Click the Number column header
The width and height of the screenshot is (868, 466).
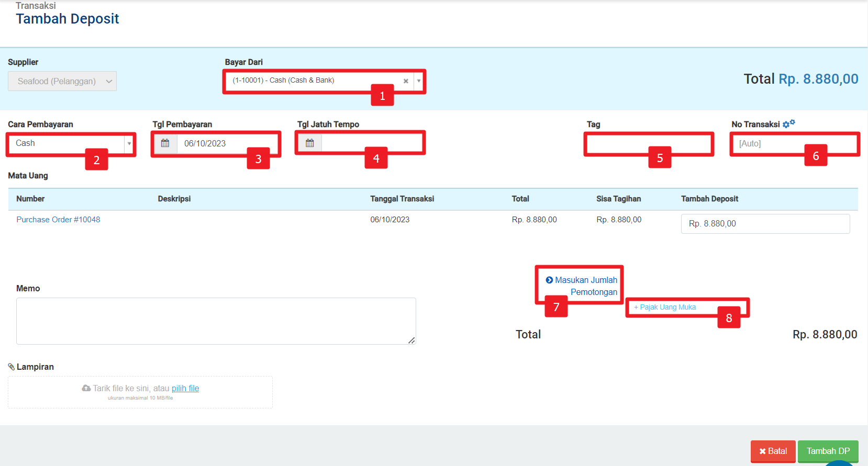click(x=30, y=199)
